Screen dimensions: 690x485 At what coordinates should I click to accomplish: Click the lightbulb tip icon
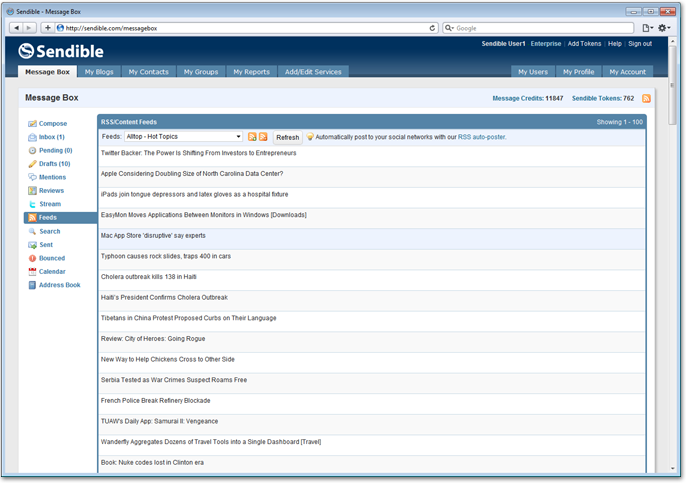[310, 137]
